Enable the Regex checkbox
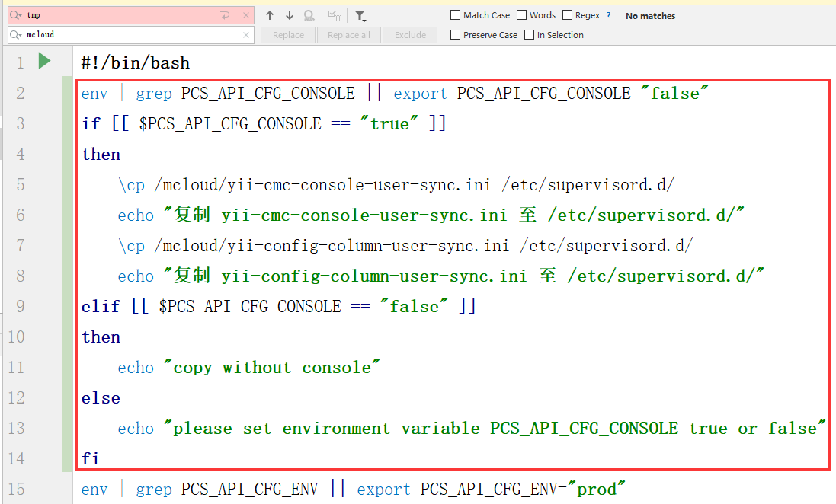This screenshot has height=504, width=836. (x=568, y=15)
